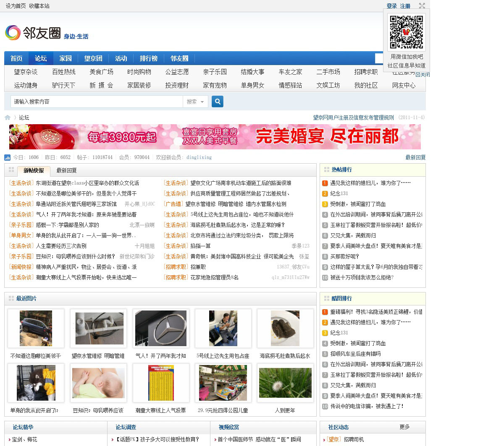Close the WeChat QR popup via 关闭
This screenshot has width=504, height=446.
click(x=423, y=75)
